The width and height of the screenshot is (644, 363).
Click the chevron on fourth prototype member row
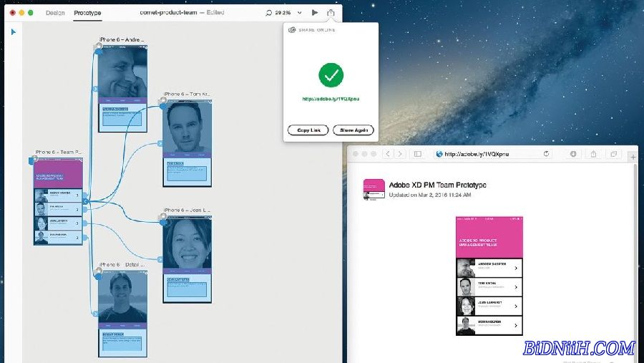pos(516,326)
